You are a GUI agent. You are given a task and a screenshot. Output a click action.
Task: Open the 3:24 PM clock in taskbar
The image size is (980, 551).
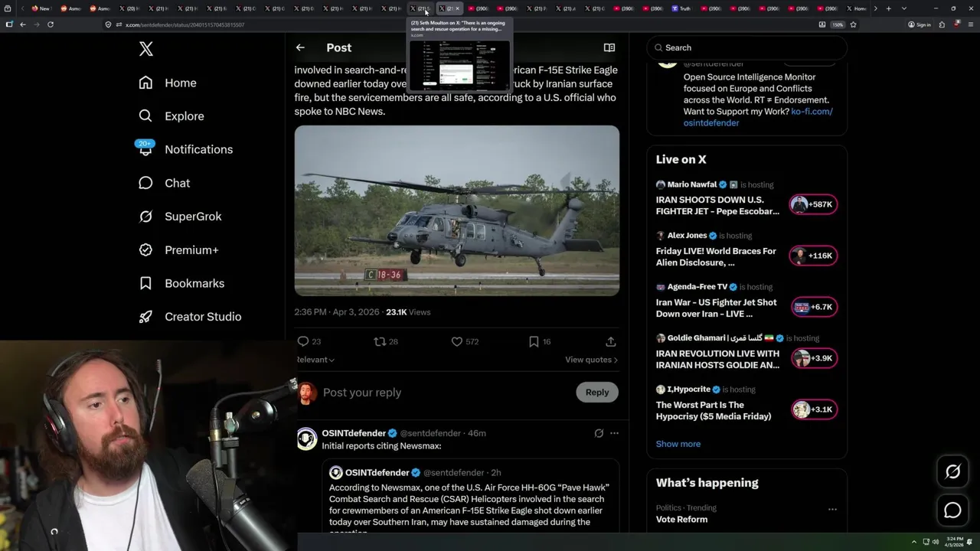952,542
